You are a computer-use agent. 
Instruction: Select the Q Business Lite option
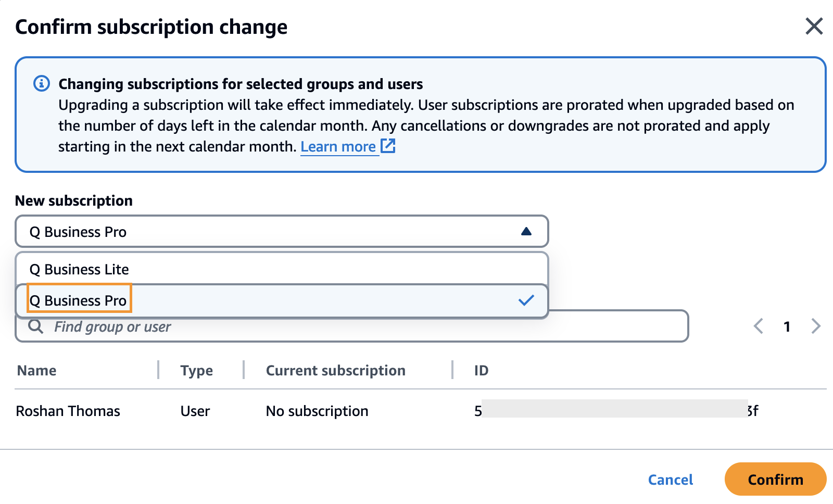79,269
